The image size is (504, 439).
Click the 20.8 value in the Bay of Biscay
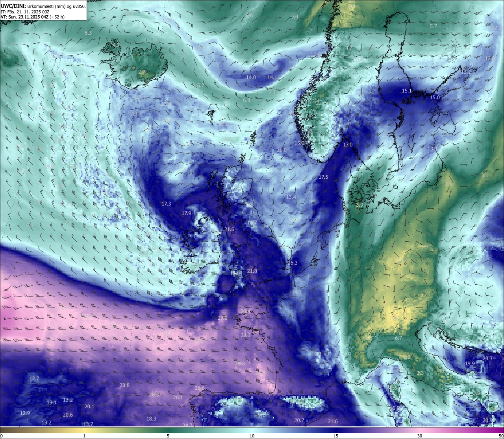[x=240, y=363]
